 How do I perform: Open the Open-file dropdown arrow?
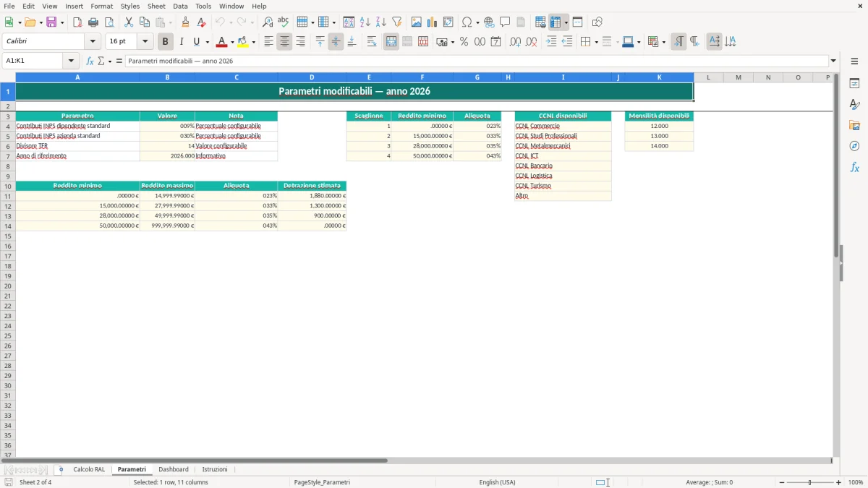pyautogui.click(x=41, y=22)
